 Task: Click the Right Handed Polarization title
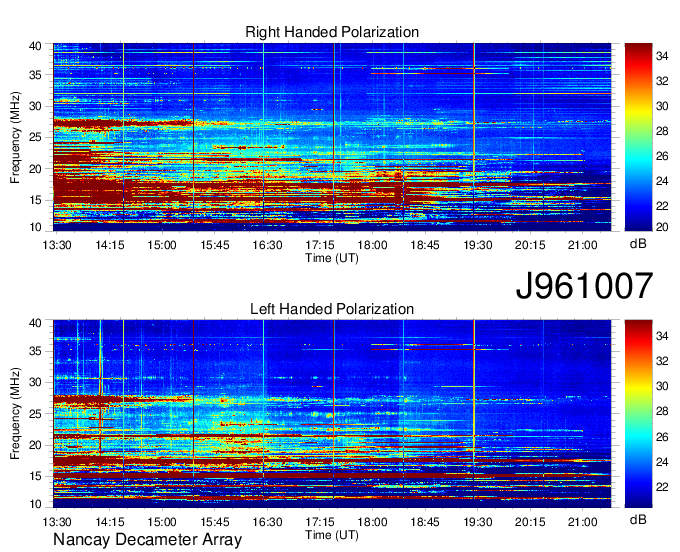(x=332, y=32)
